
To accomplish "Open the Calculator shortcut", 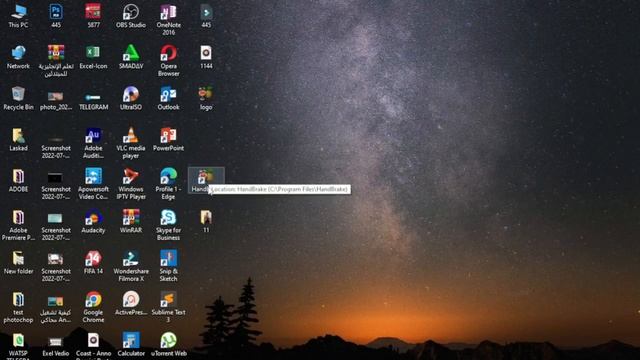I will pos(131,345).
